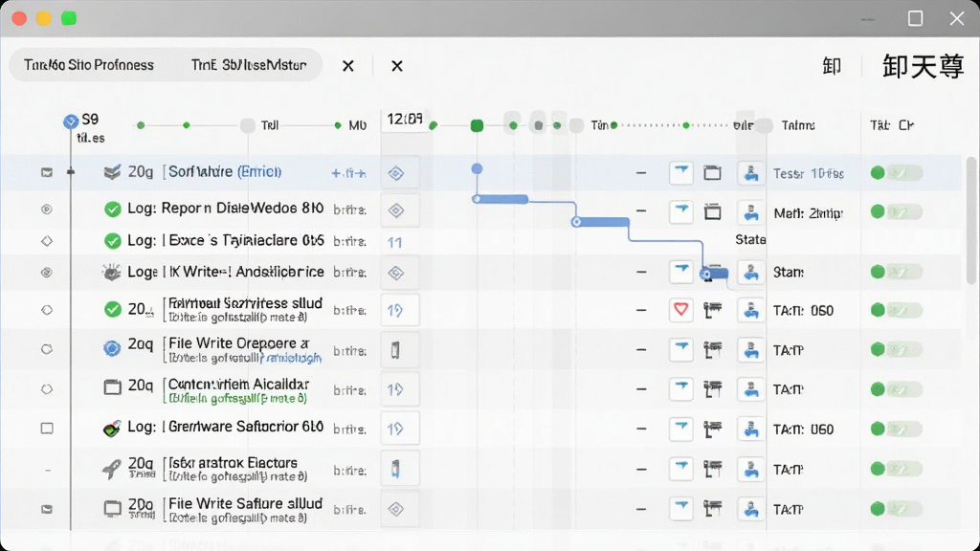This screenshot has height=551, width=980.
Task: Click the blue 11 value in Exce's row
Action: tap(394, 242)
